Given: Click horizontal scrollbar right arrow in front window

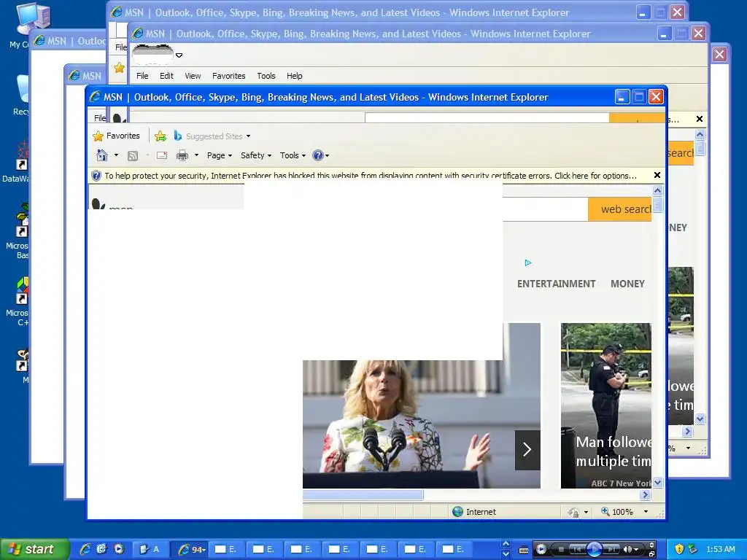Looking at the screenshot, I should (x=646, y=495).
